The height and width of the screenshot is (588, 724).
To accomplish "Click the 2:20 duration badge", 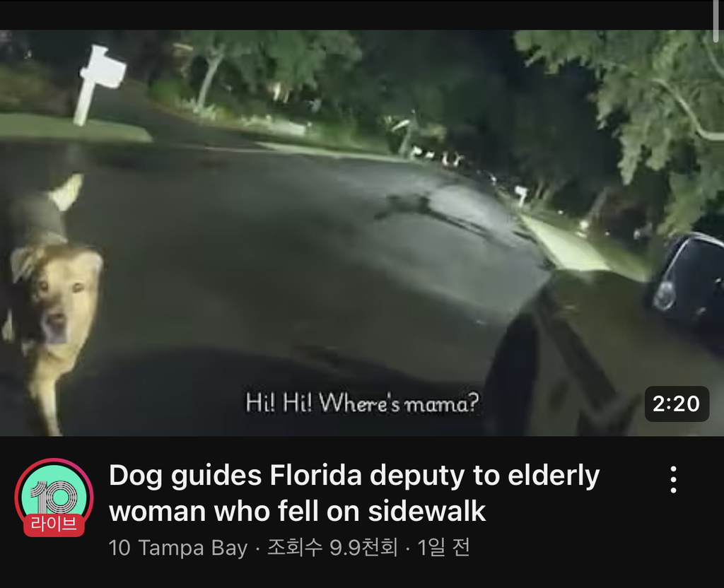I will click(x=677, y=404).
